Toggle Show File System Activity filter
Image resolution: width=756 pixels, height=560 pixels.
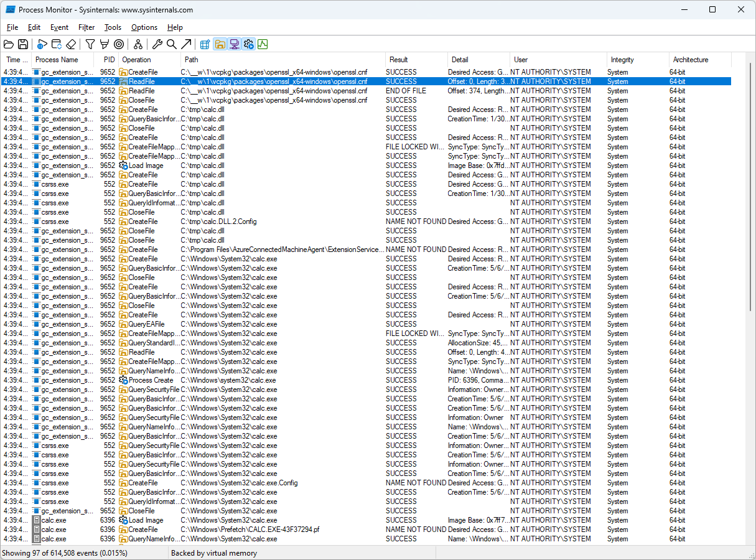click(220, 44)
